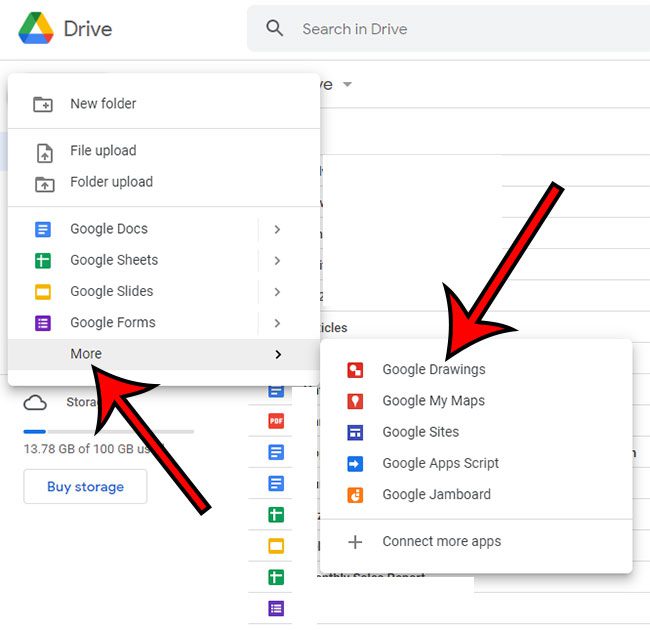Image resolution: width=650 pixels, height=630 pixels.
Task: Choose Connect more apps
Action: click(476, 542)
